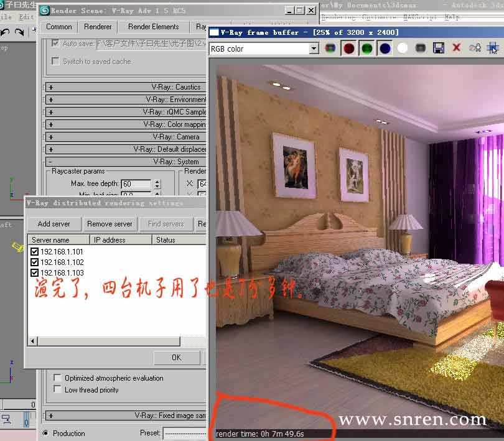Open the Customize menu in 3ds Max
Screen dimensions: 504x441
click(x=379, y=17)
